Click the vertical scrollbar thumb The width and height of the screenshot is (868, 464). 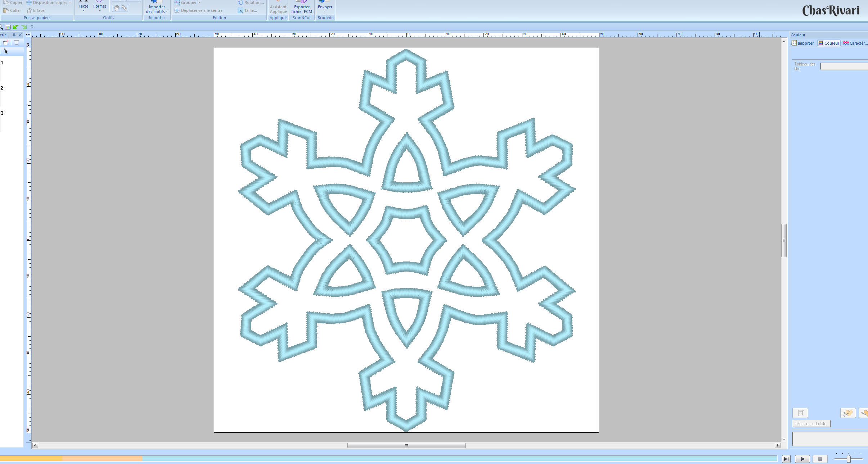pos(784,240)
